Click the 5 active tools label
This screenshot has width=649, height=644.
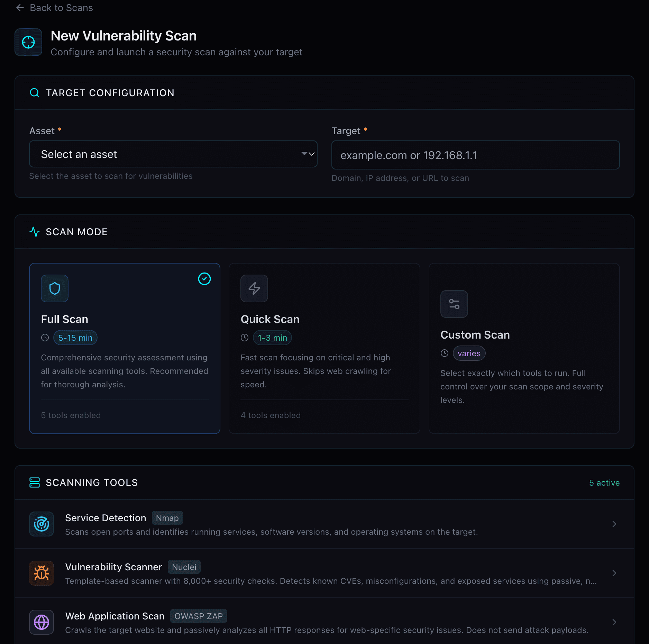pos(604,482)
